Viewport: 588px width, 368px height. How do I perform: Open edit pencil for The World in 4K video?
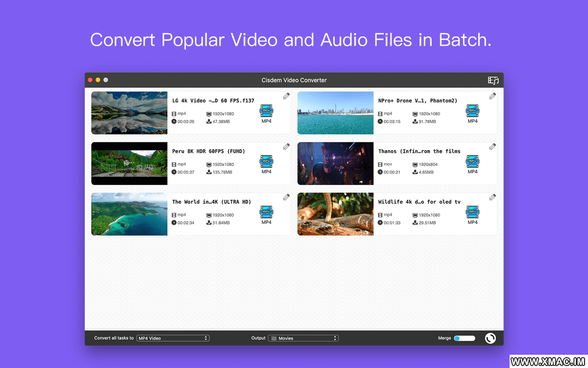(286, 197)
